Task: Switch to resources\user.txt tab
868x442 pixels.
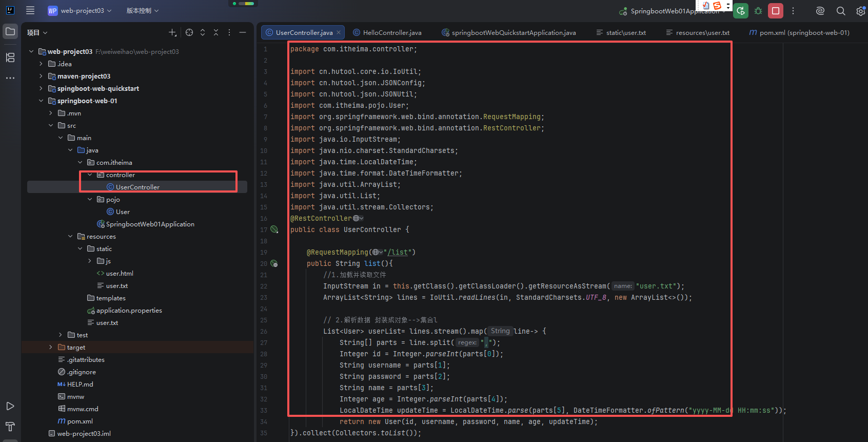Action: tap(698, 32)
